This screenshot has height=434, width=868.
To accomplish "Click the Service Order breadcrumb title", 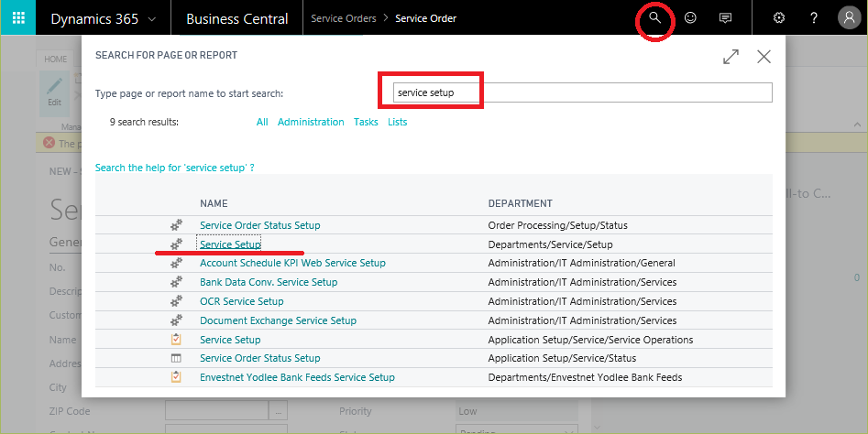I will (x=425, y=18).
